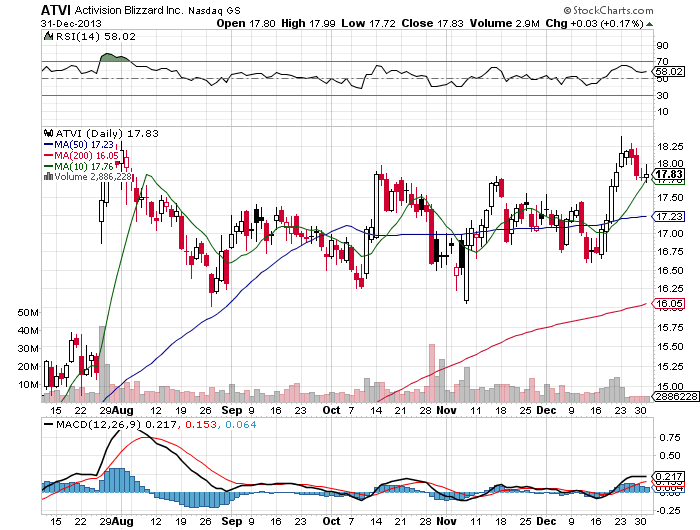Viewport: 700px width, 530px height.
Task: Click Sep on the price chart date axis
Action: click(x=232, y=410)
